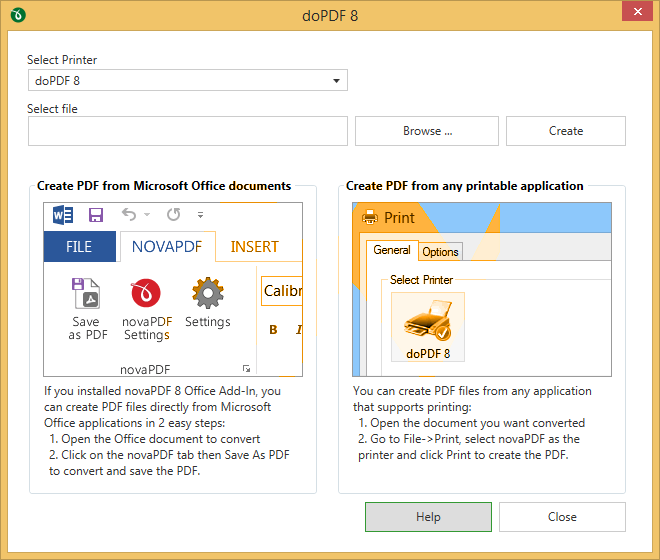Click the purple save disk icon

(96, 215)
